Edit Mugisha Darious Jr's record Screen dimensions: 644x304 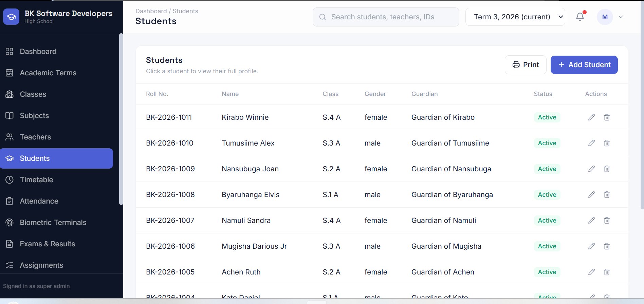pos(591,246)
